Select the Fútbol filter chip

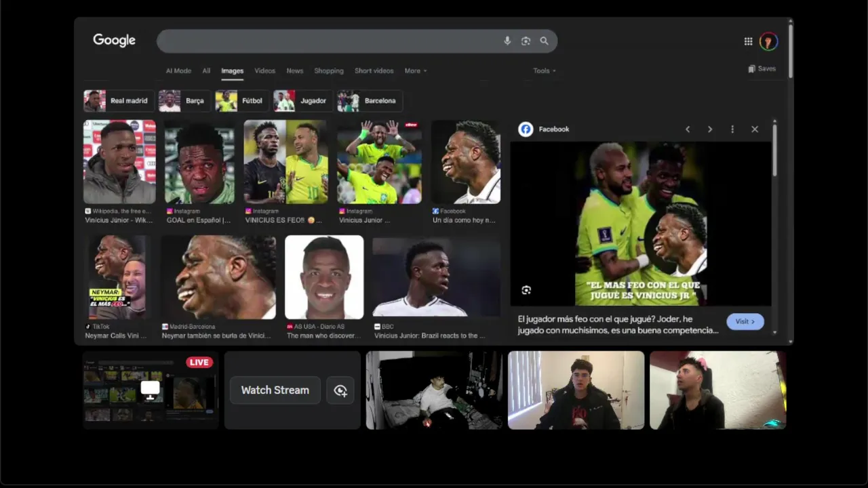pyautogui.click(x=242, y=101)
